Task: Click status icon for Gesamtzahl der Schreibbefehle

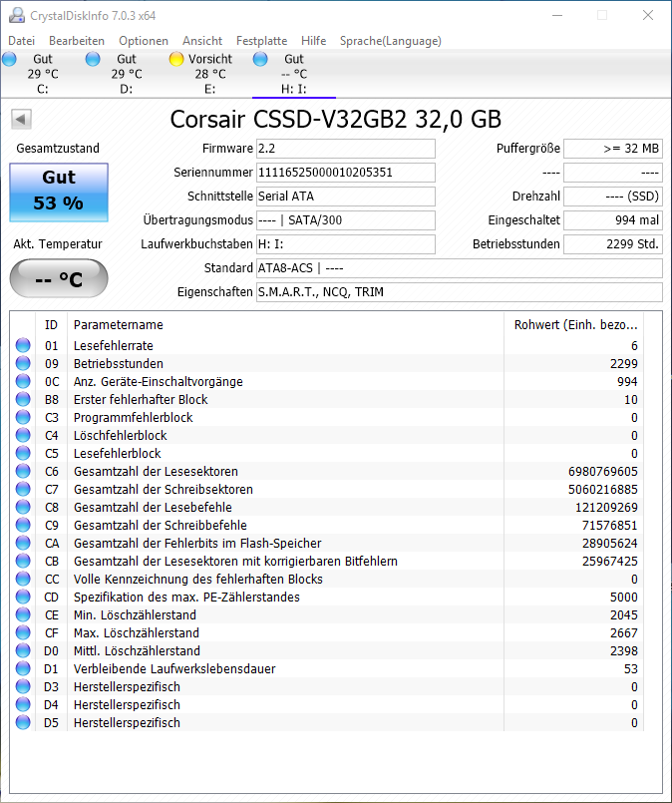Action: [23, 525]
